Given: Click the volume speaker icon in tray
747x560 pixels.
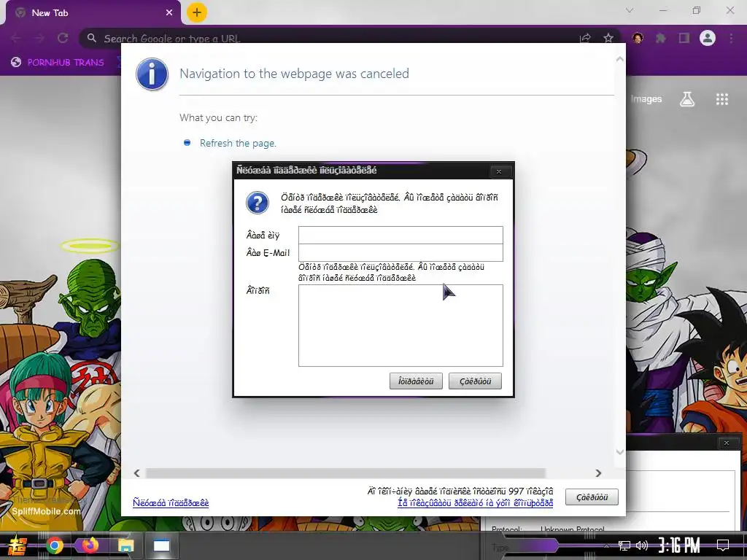Looking at the screenshot, I should [642, 545].
